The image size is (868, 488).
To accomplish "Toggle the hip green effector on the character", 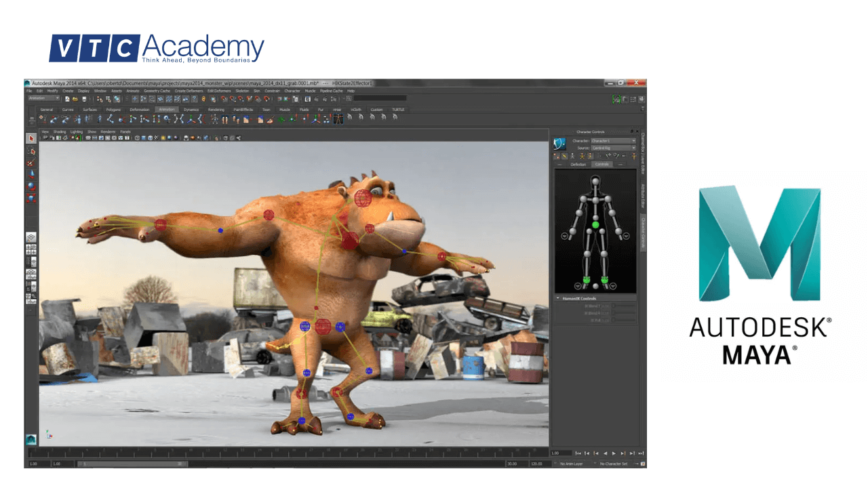I will (x=595, y=224).
